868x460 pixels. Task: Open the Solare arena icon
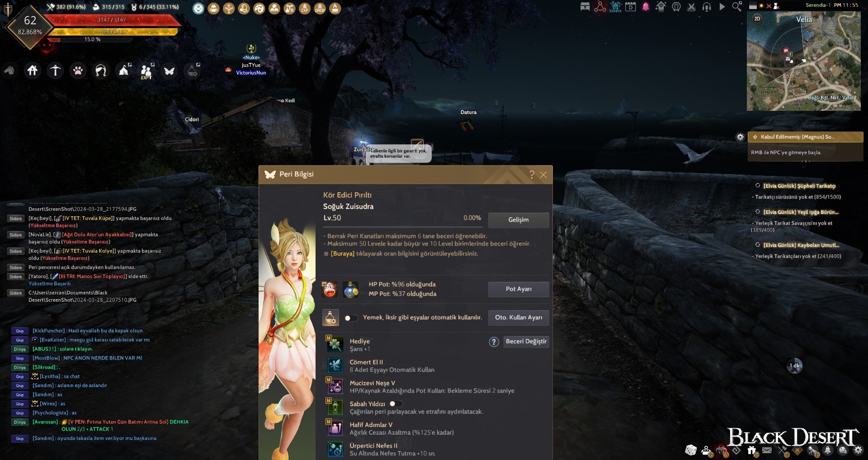[x=616, y=6]
